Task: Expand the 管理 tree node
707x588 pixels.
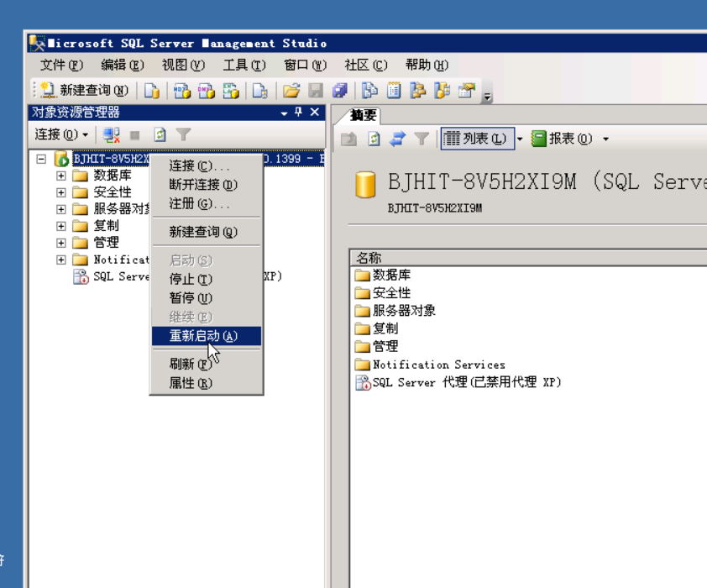Action: [x=60, y=243]
